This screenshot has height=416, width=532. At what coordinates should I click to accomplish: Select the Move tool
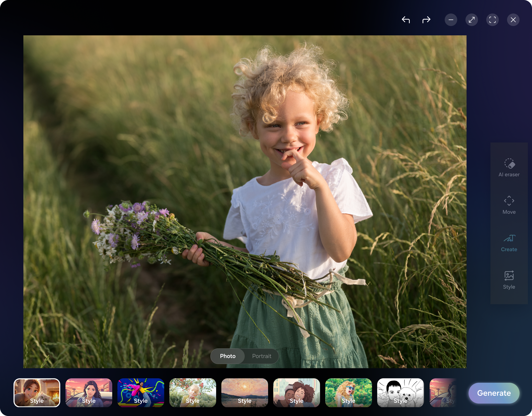click(x=509, y=205)
